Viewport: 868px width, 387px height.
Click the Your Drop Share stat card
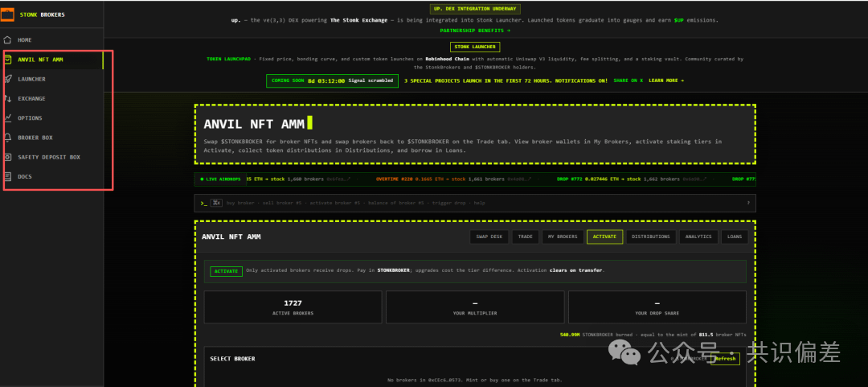point(657,307)
